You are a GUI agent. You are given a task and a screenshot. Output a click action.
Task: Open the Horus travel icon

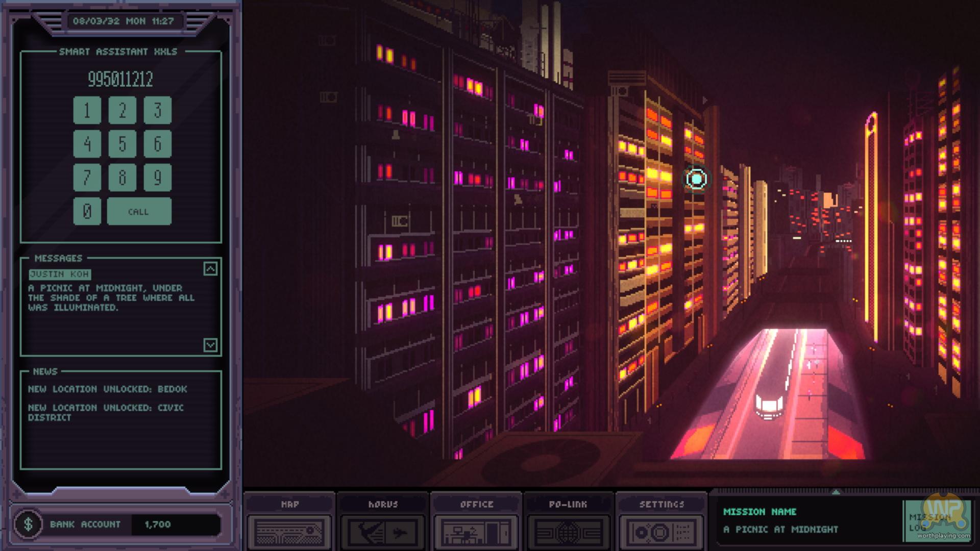[383, 532]
